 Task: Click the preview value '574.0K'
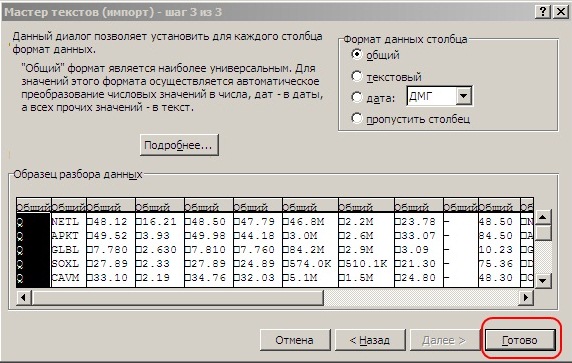pyautogui.click(x=310, y=263)
